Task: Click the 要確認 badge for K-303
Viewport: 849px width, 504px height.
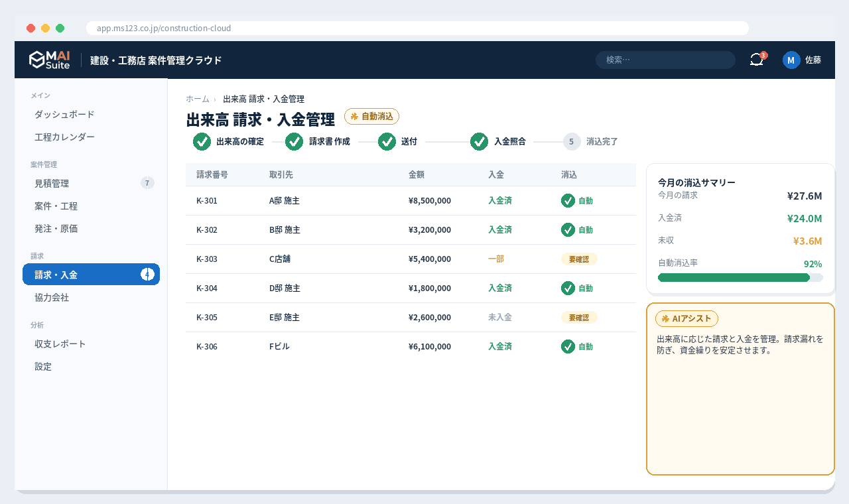Action: [x=579, y=259]
